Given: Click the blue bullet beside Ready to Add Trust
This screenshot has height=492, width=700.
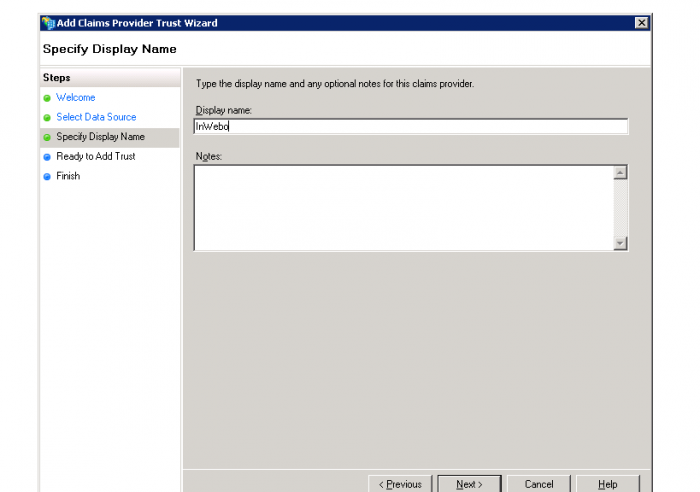Looking at the screenshot, I should pos(47,157).
